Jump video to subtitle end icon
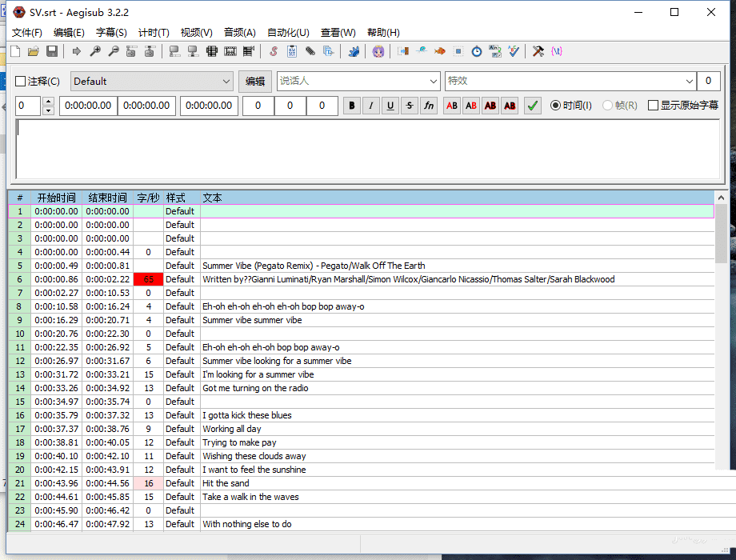This screenshot has height=560, width=736. tap(150, 51)
